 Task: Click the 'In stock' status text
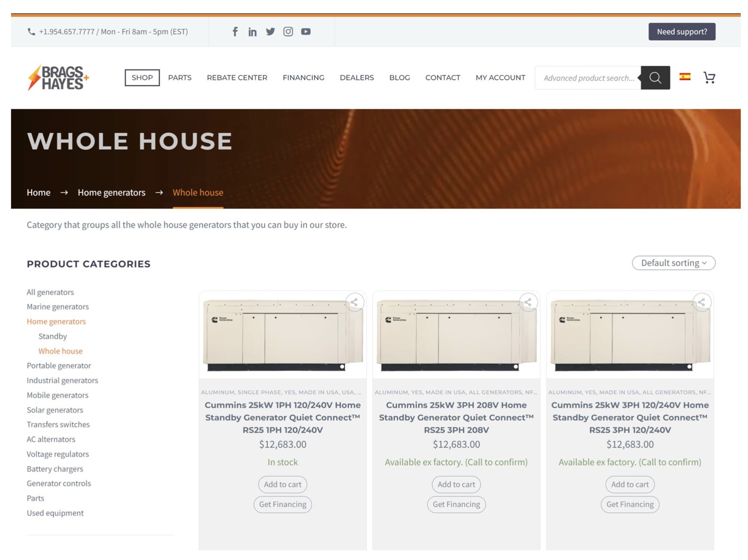coord(282,462)
